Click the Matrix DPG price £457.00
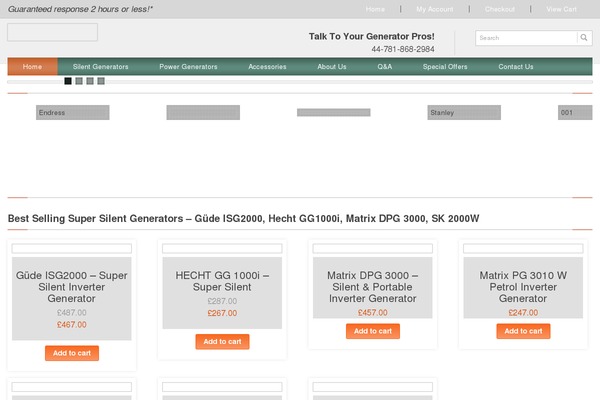 [x=373, y=313]
